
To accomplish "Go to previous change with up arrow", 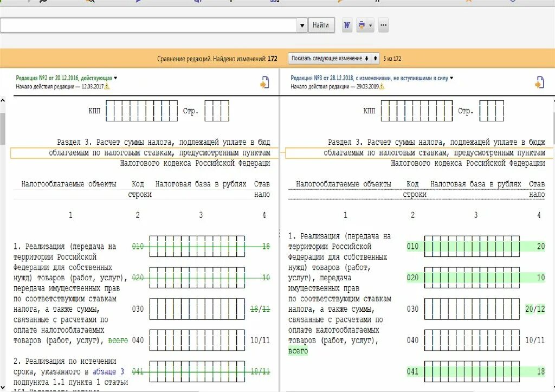I will click(375, 59).
